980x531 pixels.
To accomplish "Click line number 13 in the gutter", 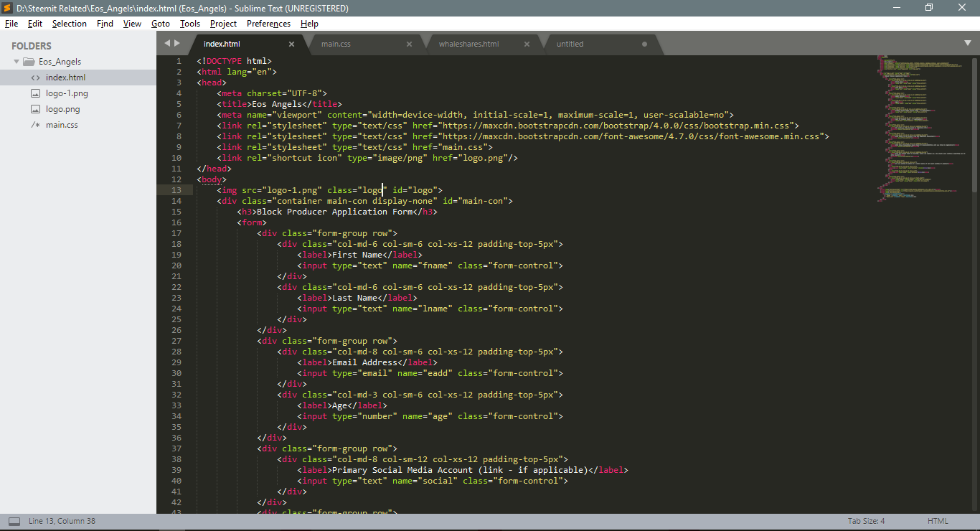I will [x=176, y=190].
